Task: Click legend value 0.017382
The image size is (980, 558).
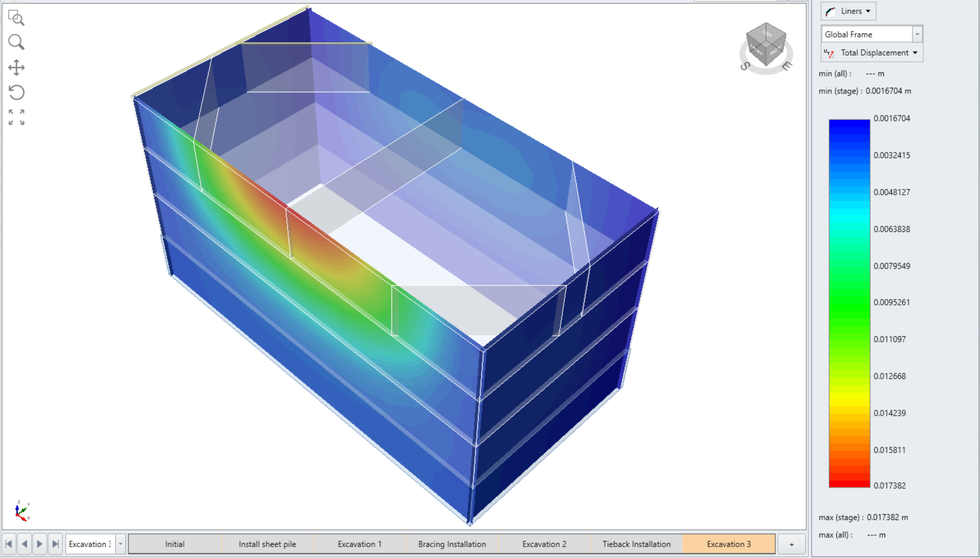Action: 890,485
